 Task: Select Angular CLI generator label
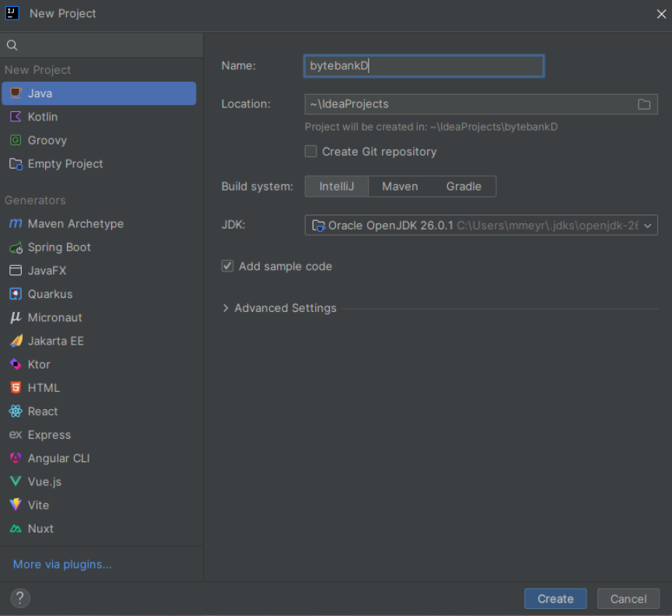click(x=58, y=458)
